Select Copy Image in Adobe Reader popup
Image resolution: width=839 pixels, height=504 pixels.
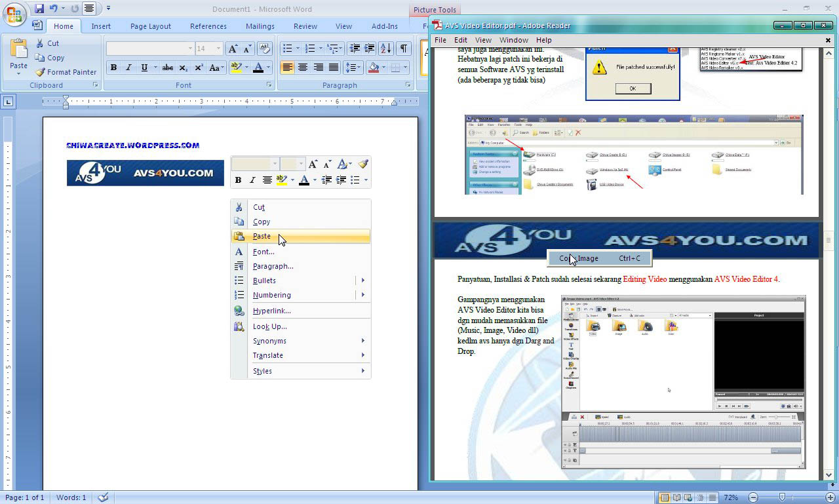(600, 258)
